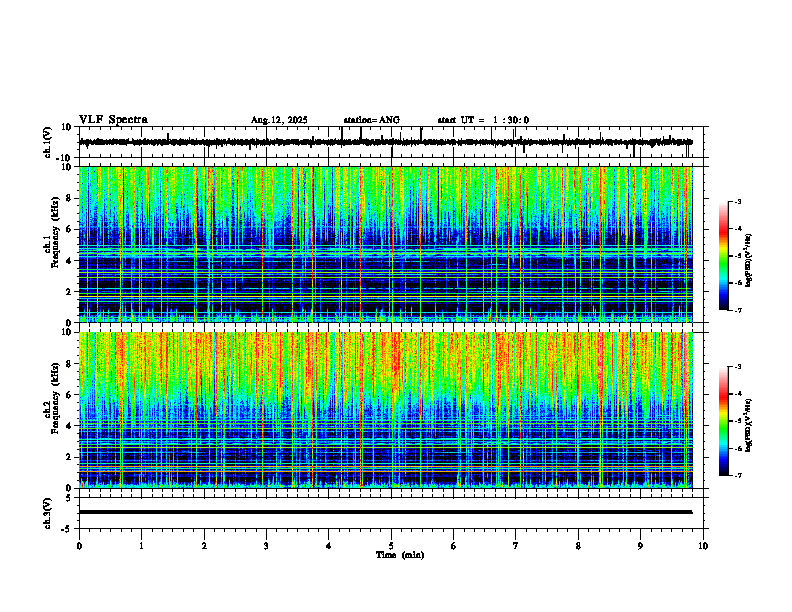Click the "-7" label on ch.1 color bar
The image size is (792, 612).
[x=738, y=310]
